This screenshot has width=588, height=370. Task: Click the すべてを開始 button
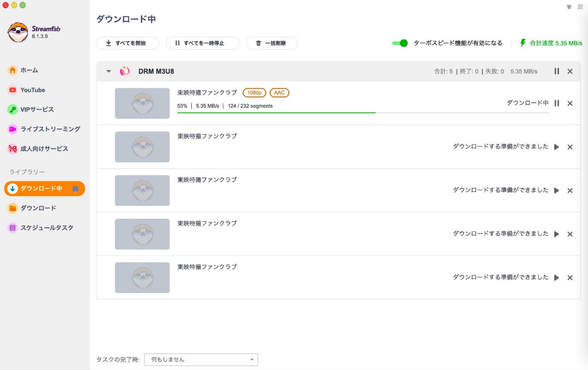click(x=128, y=43)
